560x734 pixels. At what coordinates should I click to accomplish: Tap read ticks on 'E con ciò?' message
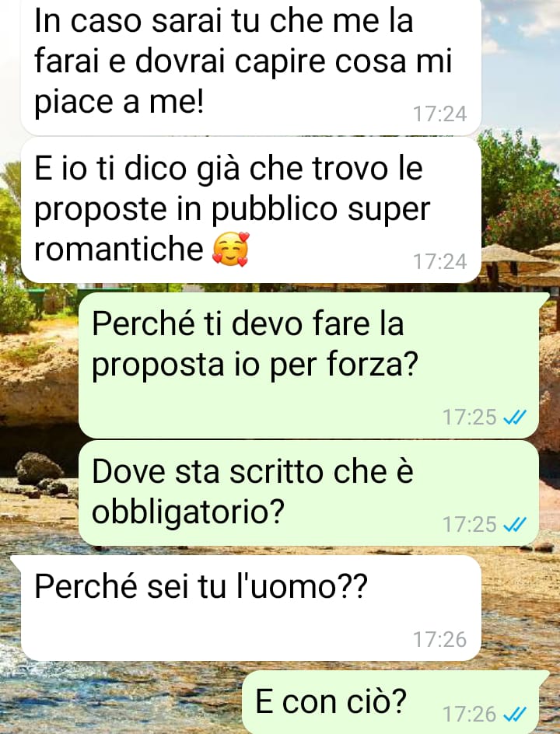tap(515, 715)
